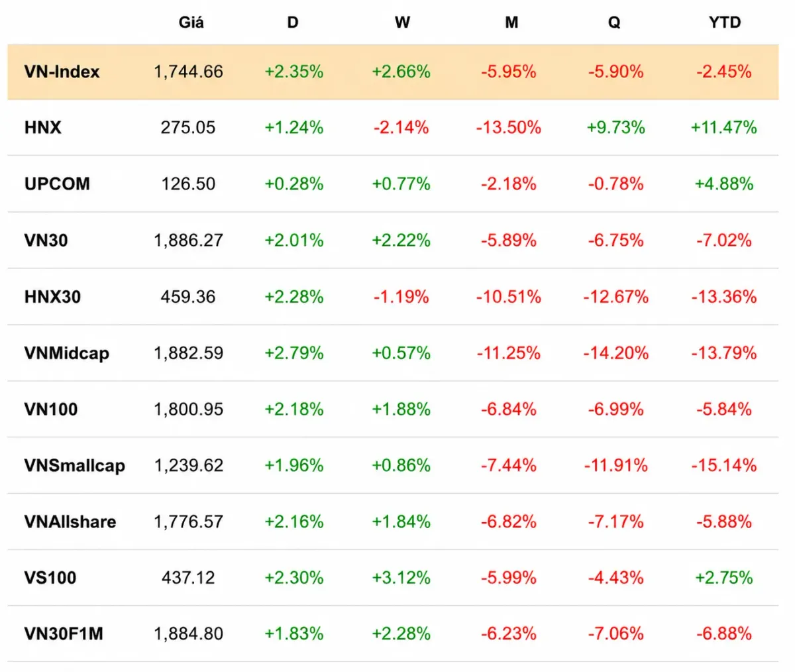Select the UPCOM index name
795x672 pixels.
[57, 184]
